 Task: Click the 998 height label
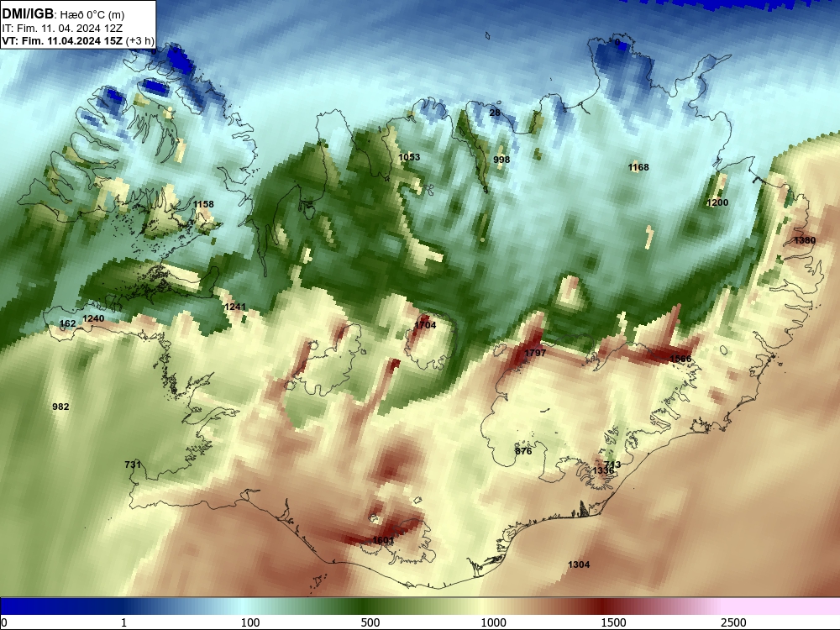point(501,160)
